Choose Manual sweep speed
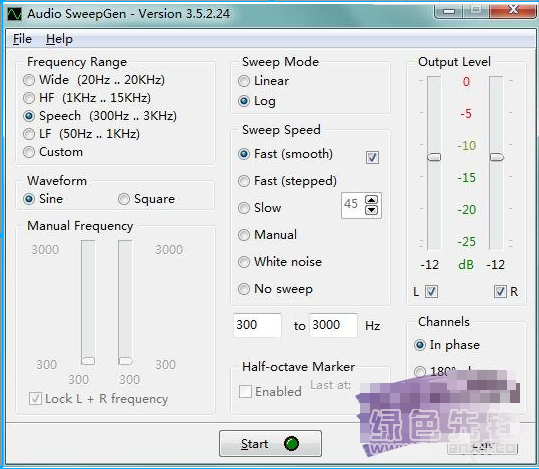Image resolution: width=539 pixels, height=469 pixels. coord(267,235)
